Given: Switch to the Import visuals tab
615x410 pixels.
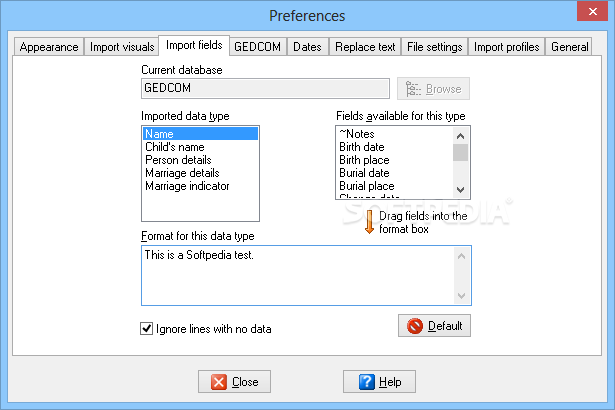Looking at the screenshot, I should 122,47.
